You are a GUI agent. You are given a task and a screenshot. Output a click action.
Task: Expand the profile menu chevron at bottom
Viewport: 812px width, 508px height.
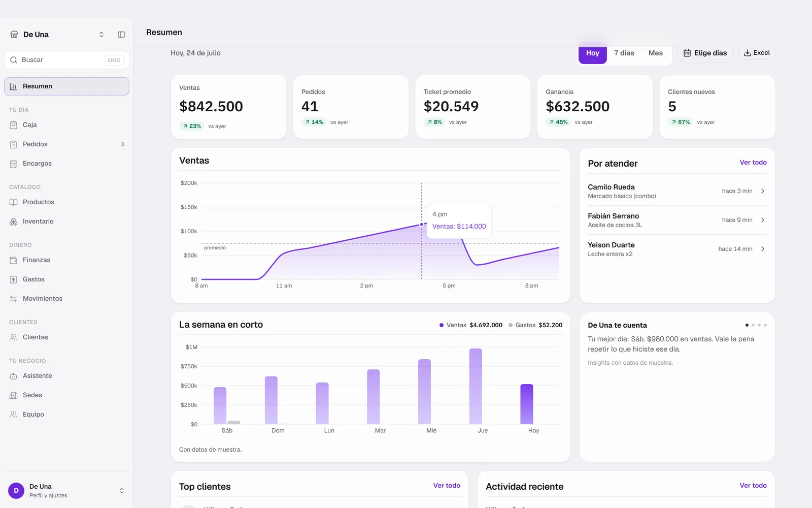pyautogui.click(x=122, y=491)
